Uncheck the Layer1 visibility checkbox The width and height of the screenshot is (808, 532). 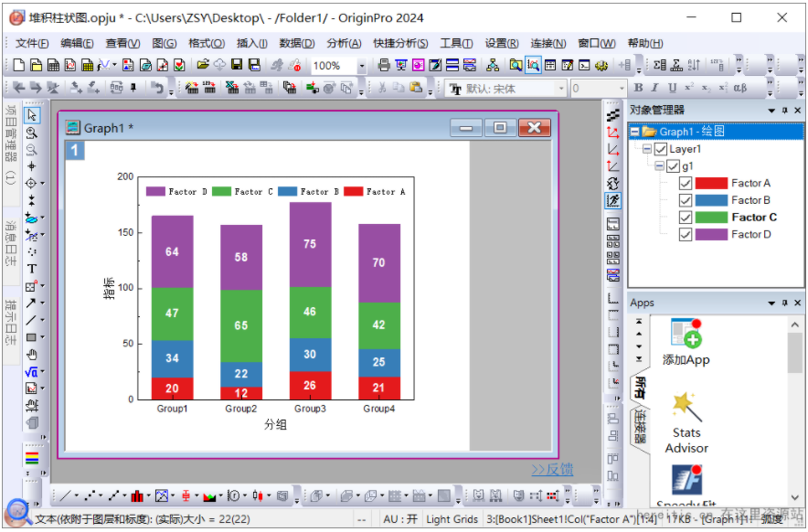[661, 150]
